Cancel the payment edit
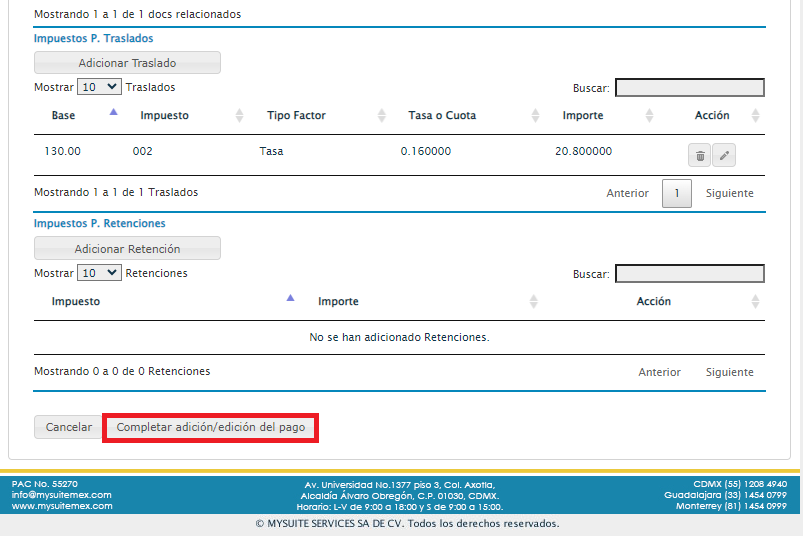Viewport: 803px width, 536px height. (x=69, y=427)
